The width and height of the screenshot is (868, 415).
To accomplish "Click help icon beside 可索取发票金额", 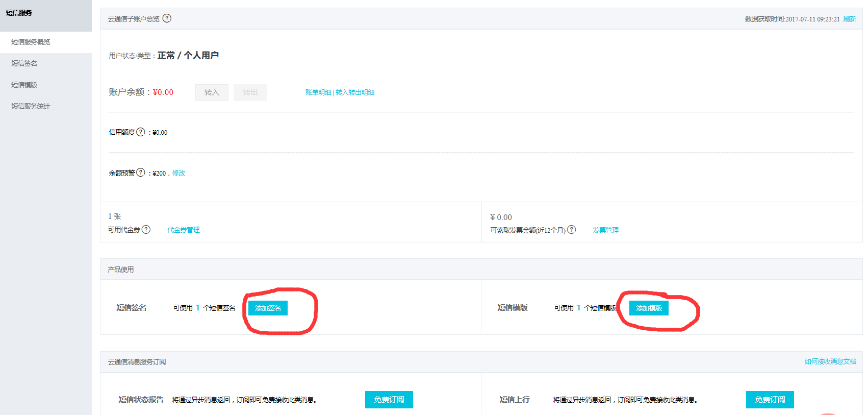I will point(572,230).
